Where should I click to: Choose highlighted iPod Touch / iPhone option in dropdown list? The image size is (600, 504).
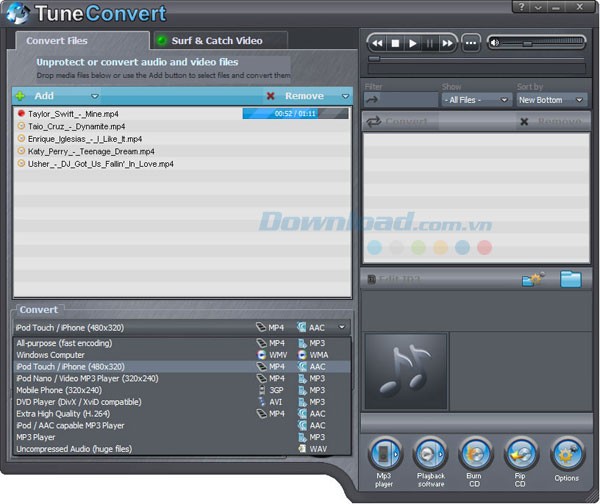tap(182, 367)
